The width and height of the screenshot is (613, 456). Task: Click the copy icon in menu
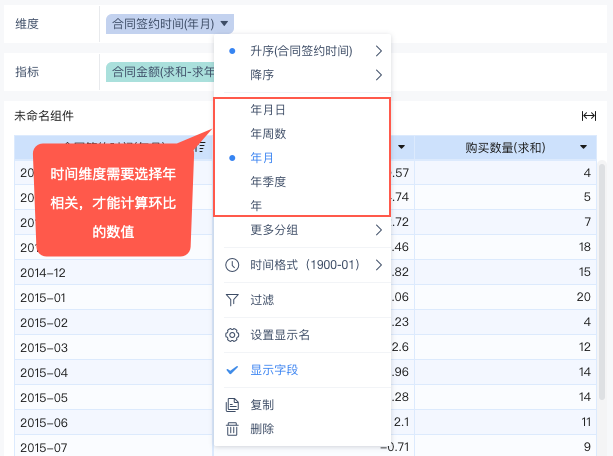coord(232,405)
